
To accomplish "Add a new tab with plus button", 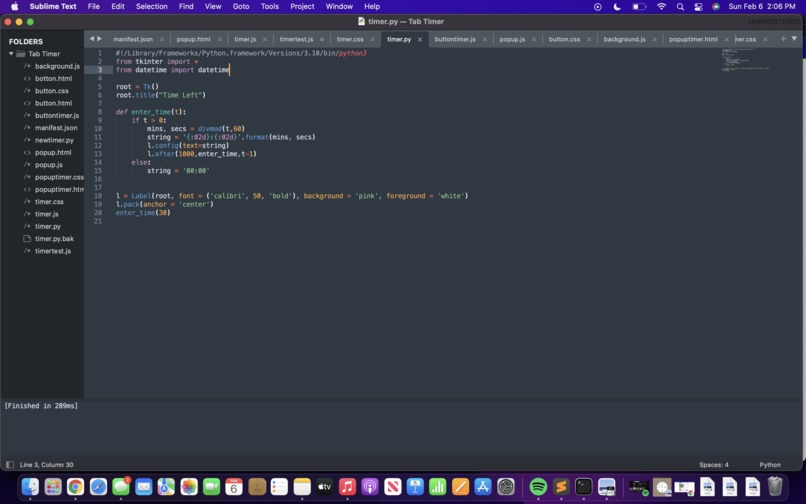I will click(x=783, y=39).
